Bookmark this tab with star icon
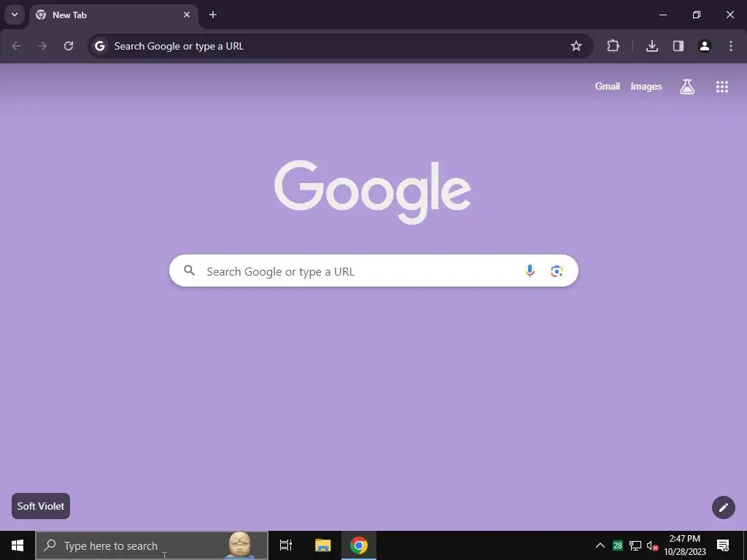This screenshot has width=747, height=560. [x=576, y=46]
